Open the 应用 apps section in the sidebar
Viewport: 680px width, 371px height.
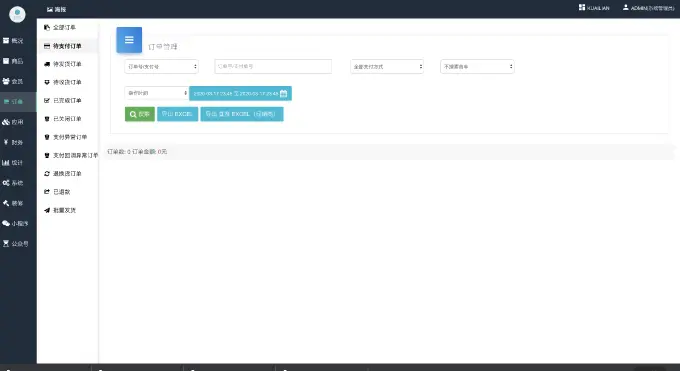[x=13, y=122]
